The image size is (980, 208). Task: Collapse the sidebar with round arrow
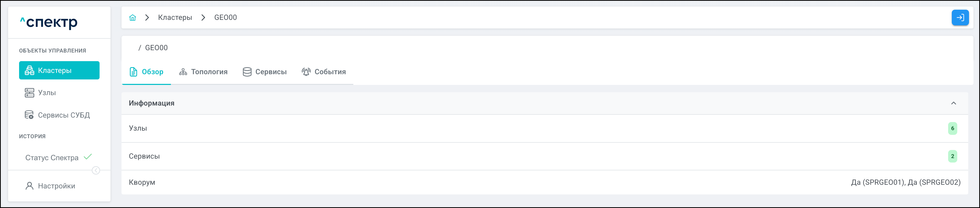(x=96, y=171)
